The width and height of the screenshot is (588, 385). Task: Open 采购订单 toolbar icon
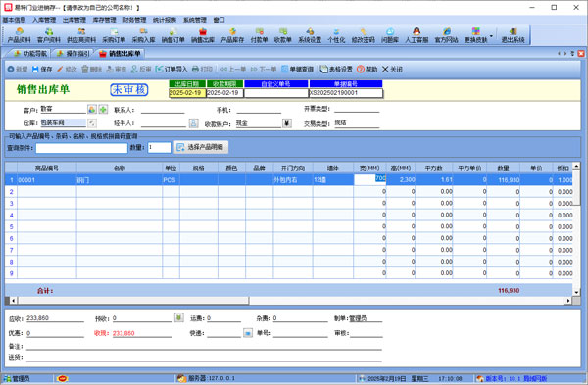click(114, 35)
